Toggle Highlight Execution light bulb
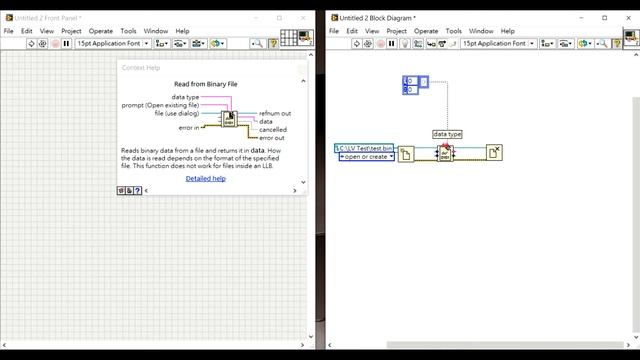This screenshot has width=640, height=360. (404, 43)
